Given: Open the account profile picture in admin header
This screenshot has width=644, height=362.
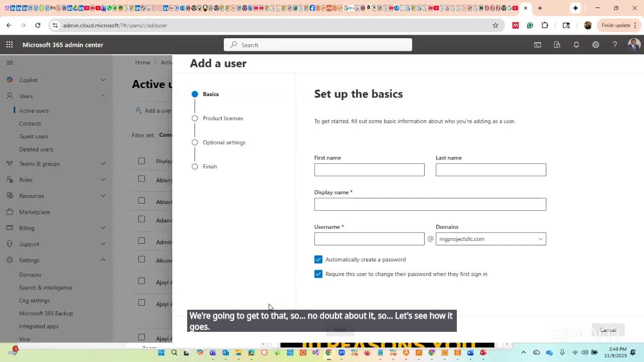Looking at the screenshot, I should pyautogui.click(x=634, y=45).
